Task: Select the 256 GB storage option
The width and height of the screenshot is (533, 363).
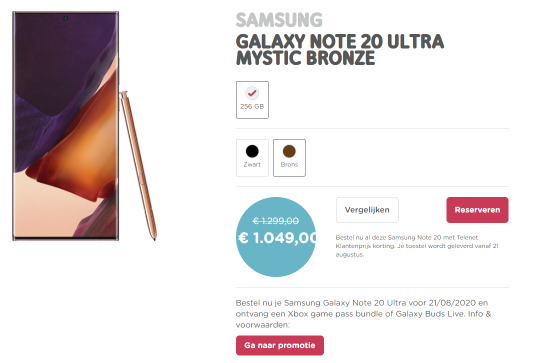Action: pyautogui.click(x=252, y=100)
